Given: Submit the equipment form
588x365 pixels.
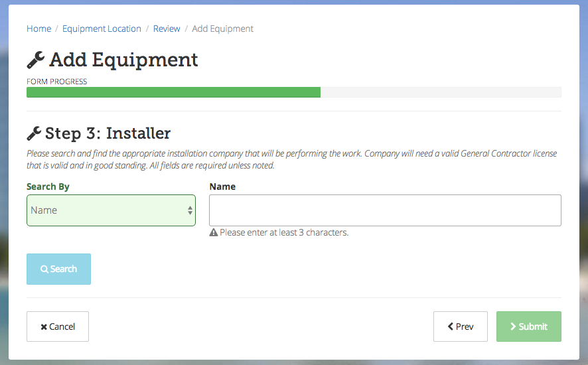Looking at the screenshot, I should tap(529, 327).
